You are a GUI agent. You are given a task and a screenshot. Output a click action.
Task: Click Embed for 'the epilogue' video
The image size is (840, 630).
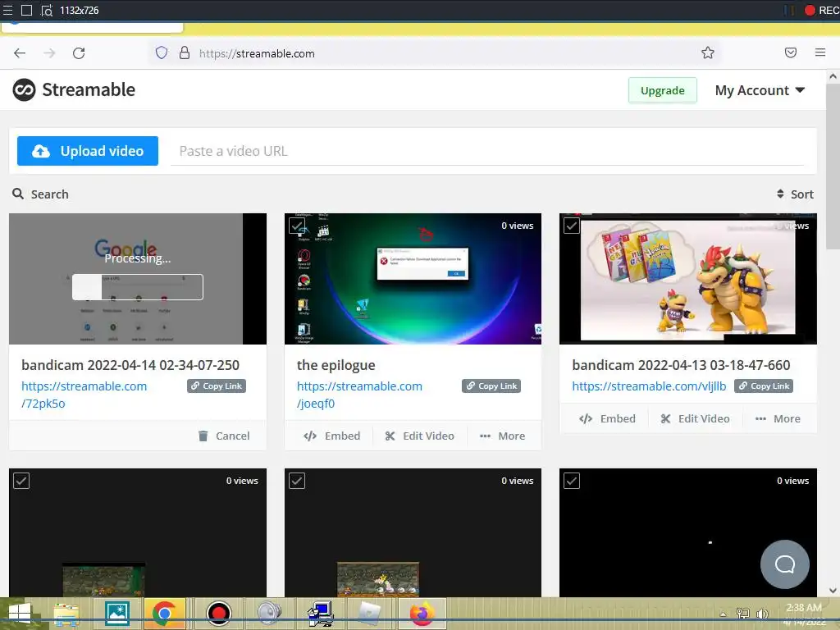[x=332, y=436]
